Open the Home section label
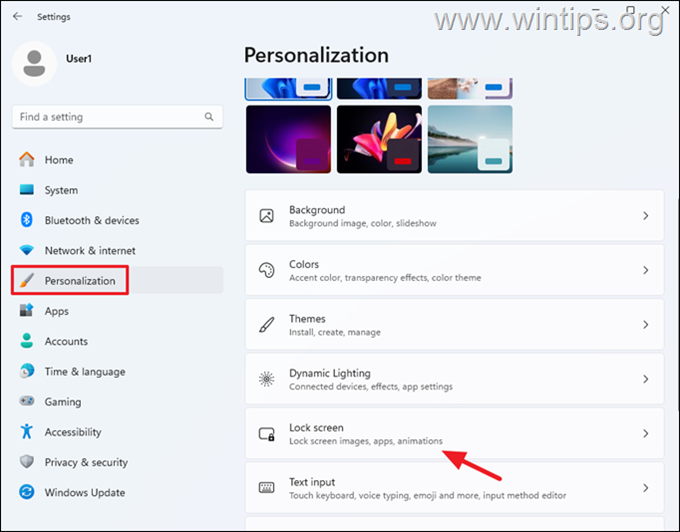 click(59, 160)
